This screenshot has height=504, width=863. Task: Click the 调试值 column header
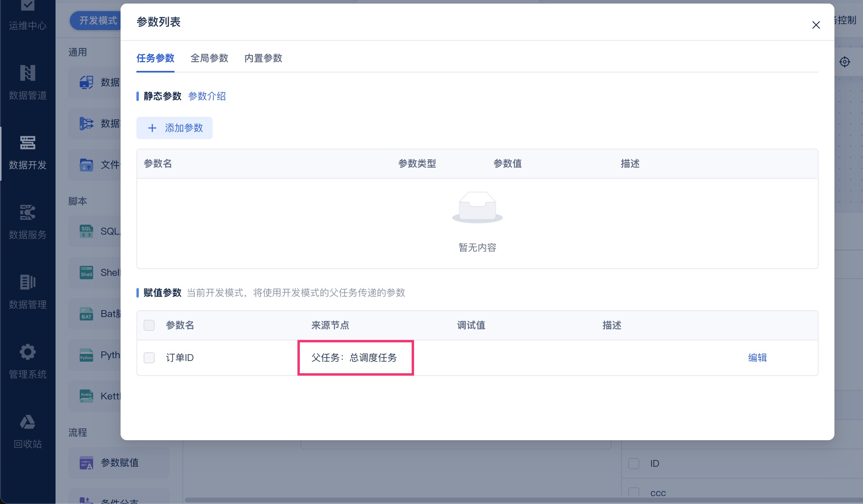tap(471, 325)
